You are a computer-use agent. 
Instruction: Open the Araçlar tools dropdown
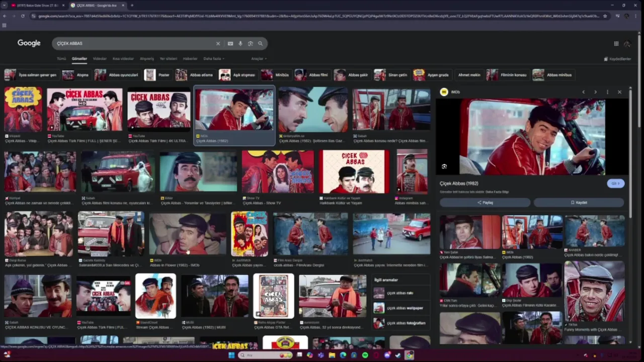click(x=258, y=59)
